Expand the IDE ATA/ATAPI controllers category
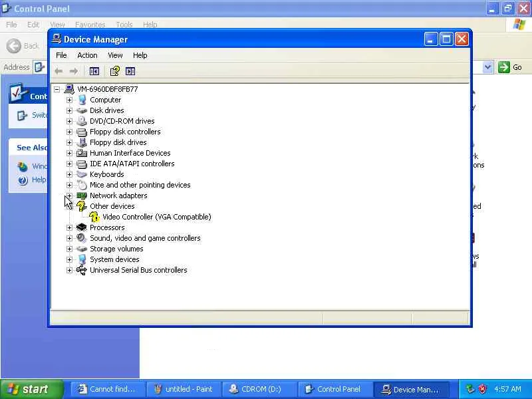The height and width of the screenshot is (399, 532). (x=69, y=164)
